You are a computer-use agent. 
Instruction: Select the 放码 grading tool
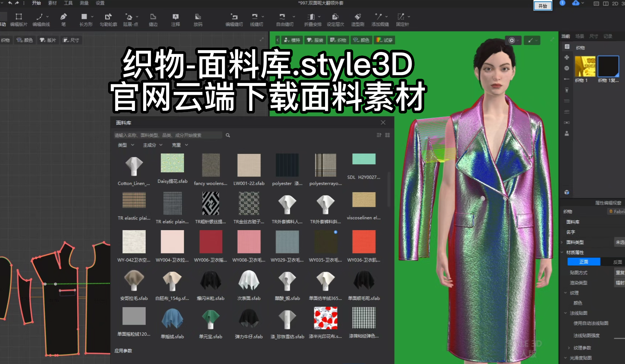pyautogui.click(x=198, y=20)
